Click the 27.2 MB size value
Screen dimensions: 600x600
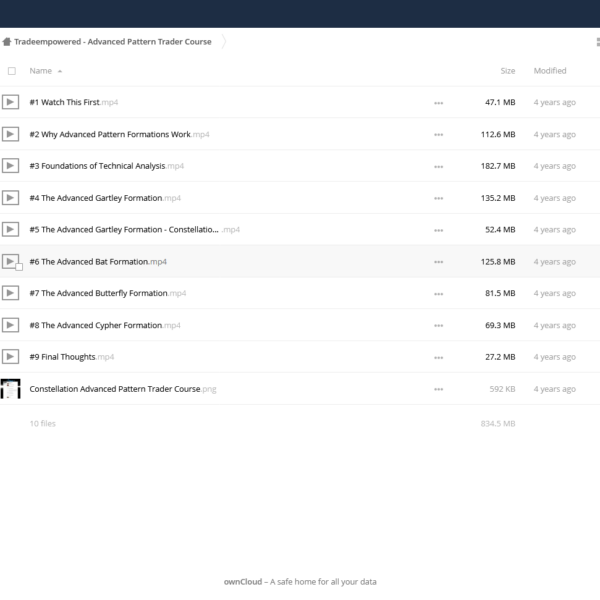pyautogui.click(x=500, y=356)
